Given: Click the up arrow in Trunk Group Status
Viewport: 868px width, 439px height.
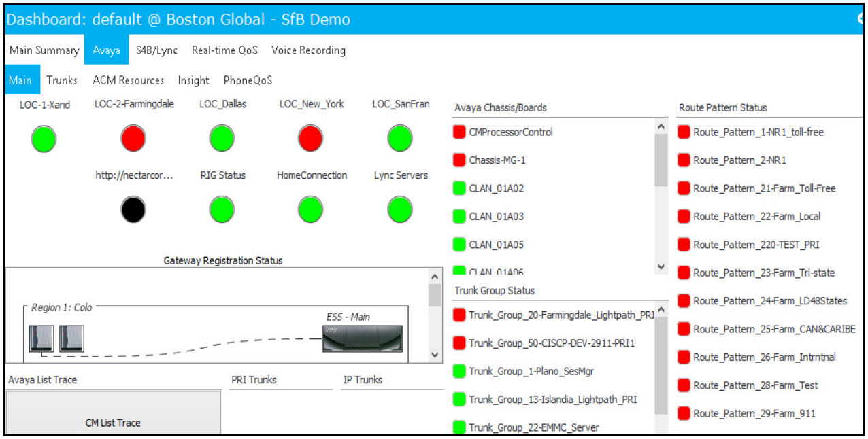Looking at the screenshot, I should tap(661, 309).
